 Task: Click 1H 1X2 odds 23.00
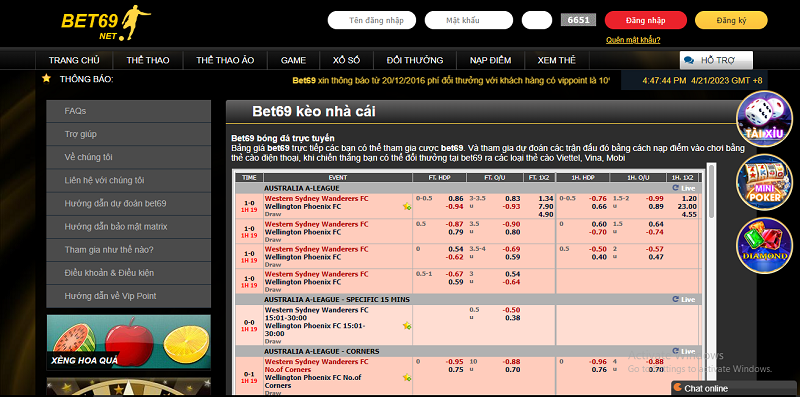click(x=688, y=207)
